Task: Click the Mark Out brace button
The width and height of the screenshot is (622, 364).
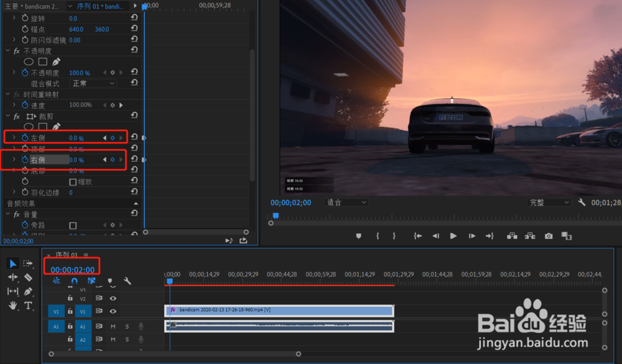Action: click(x=394, y=236)
